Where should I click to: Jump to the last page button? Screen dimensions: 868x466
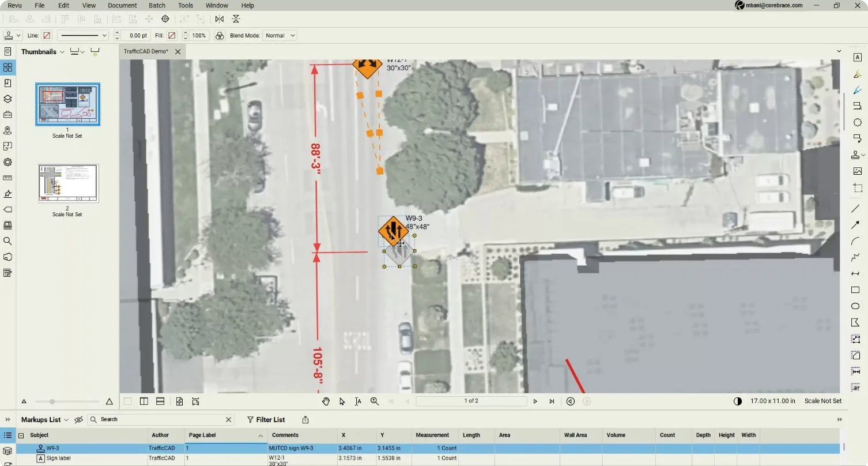pos(552,401)
